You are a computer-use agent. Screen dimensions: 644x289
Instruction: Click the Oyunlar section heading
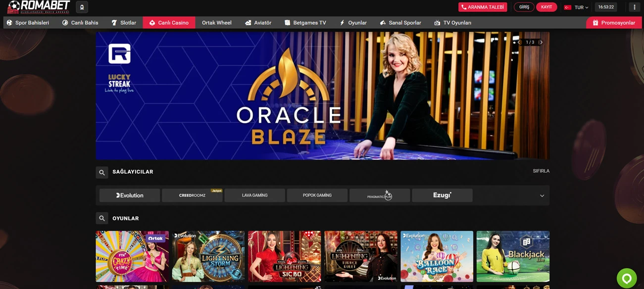tap(126, 218)
